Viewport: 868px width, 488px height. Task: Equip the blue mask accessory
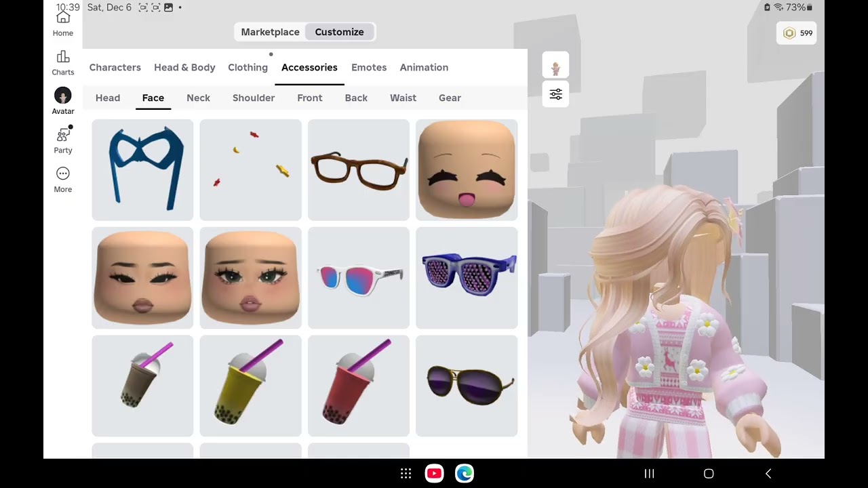(142, 170)
